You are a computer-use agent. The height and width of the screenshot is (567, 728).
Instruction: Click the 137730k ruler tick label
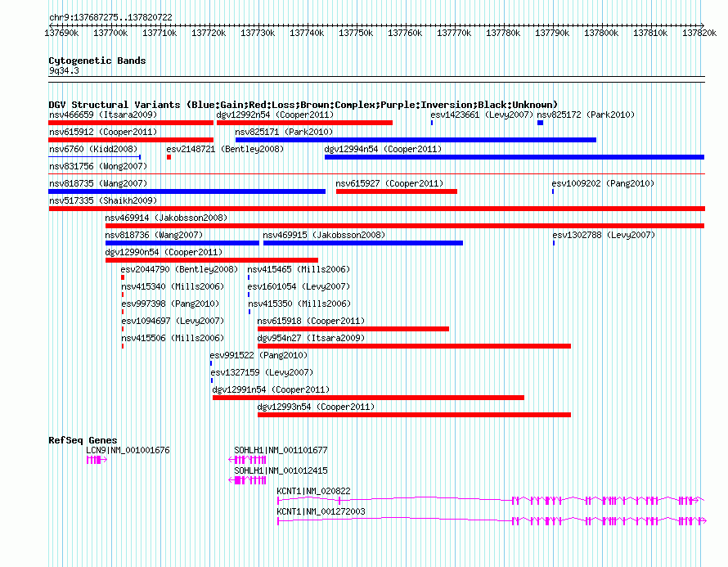click(x=258, y=33)
